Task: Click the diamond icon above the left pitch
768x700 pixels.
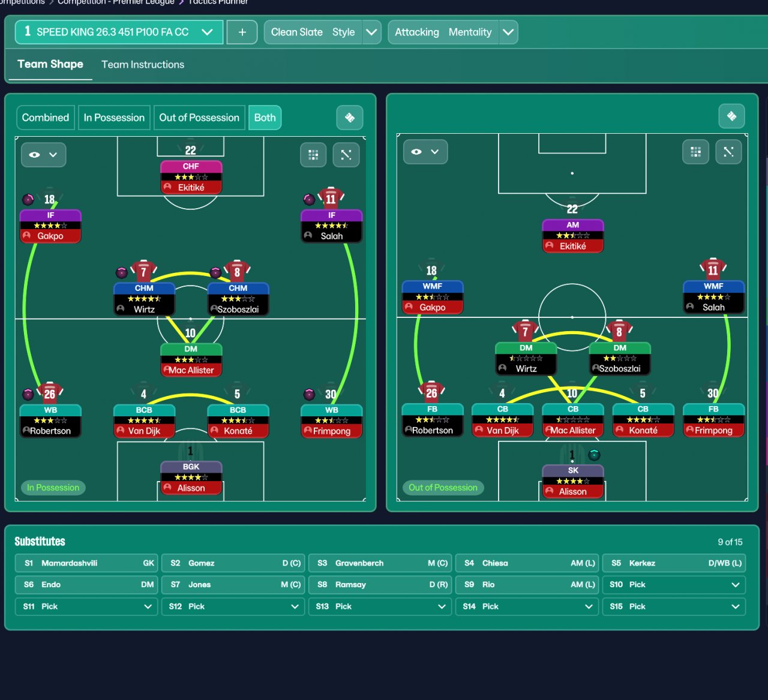Action: coord(350,118)
